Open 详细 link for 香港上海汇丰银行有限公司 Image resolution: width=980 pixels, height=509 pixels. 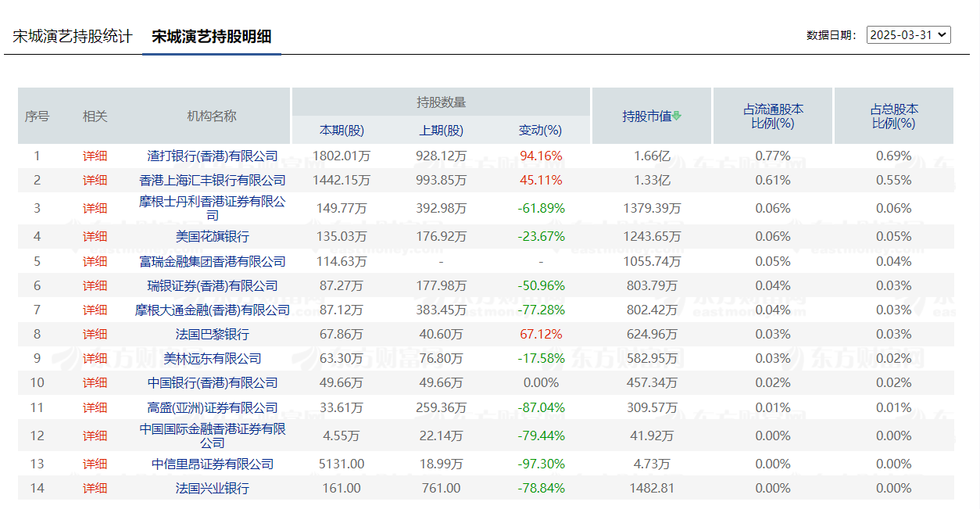pyautogui.click(x=95, y=180)
